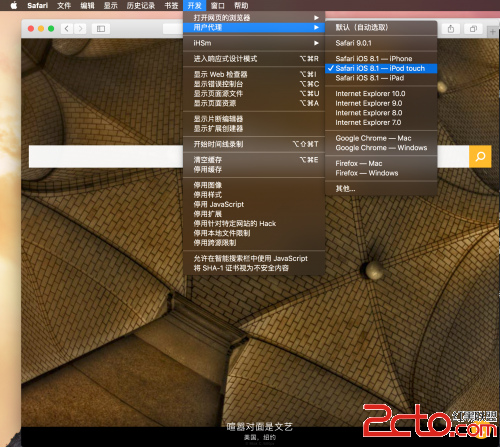Choose 清空缓存

click(x=254, y=160)
